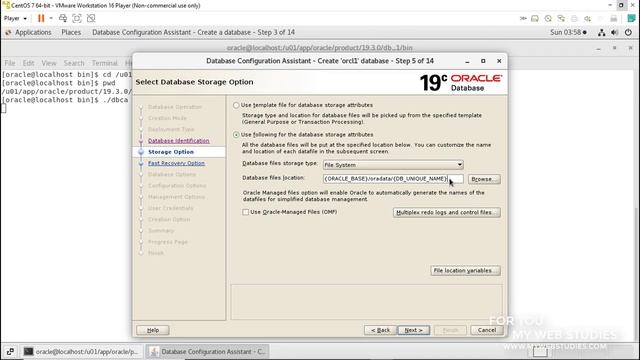Select Storage Option step in sidebar
This screenshot has height=360, width=640.
point(171,152)
